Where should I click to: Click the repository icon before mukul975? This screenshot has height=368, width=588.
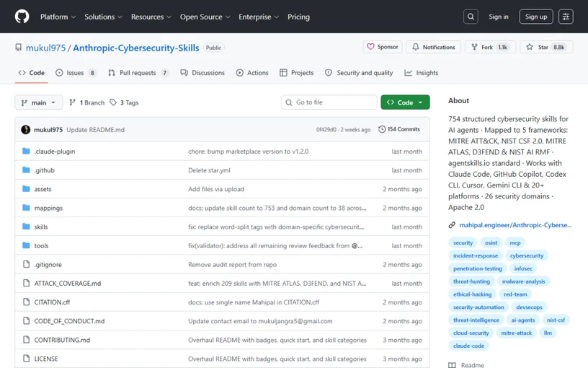point(18,48)
